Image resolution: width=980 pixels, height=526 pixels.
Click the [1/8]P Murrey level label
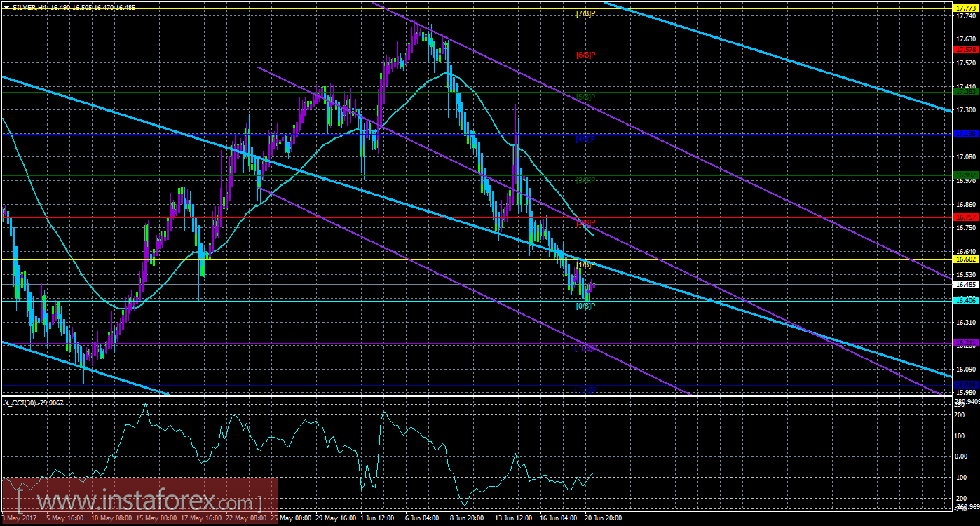(x=585, y=265)
